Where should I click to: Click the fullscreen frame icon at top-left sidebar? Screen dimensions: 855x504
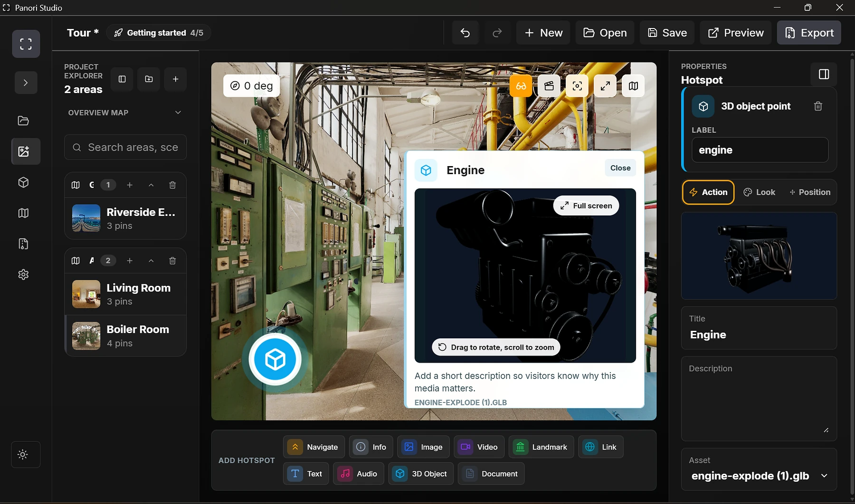click(26, 44)
